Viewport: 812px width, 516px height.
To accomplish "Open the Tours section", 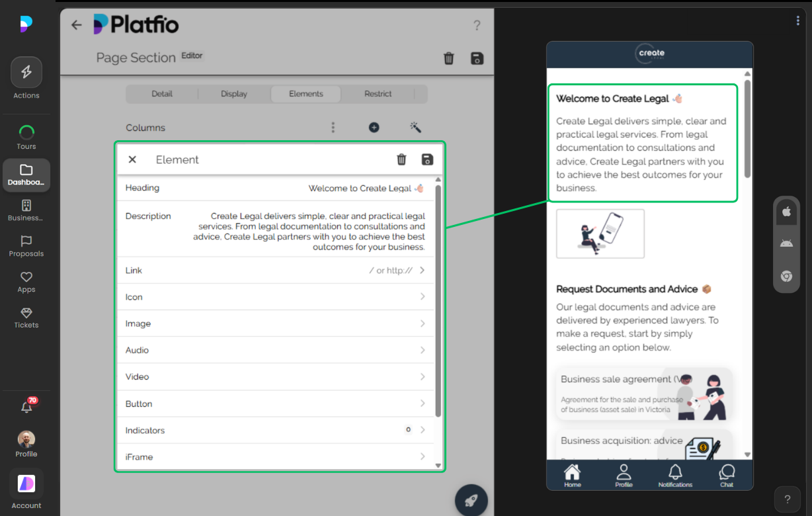I will click(x=26, y=132).
